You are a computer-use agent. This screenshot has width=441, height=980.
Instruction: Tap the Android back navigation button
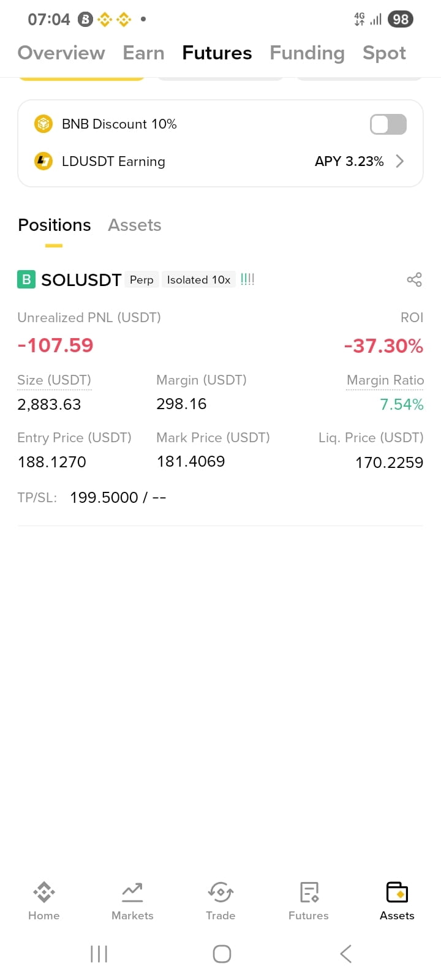[x=346, y=954]
